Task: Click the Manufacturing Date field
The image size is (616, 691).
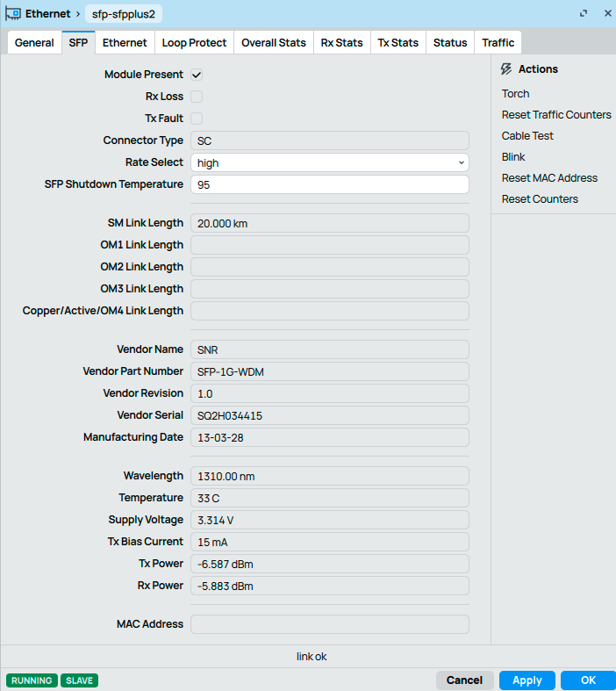Action: [x=330, y=437]
